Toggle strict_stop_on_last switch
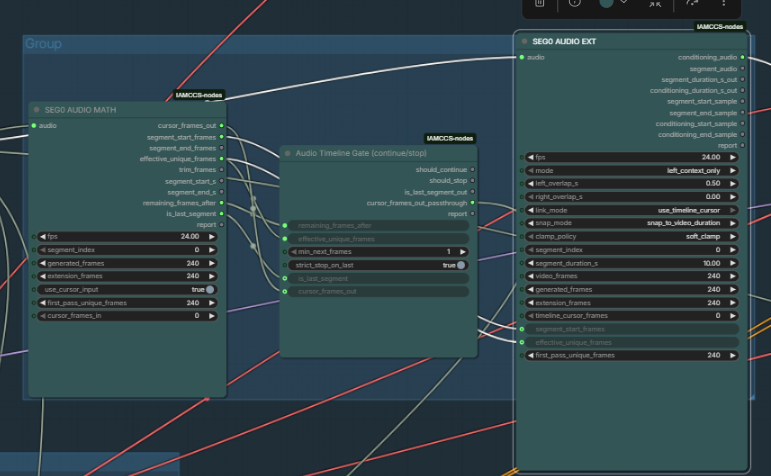Viewport: 771px width, 476px height. point(461,265)
